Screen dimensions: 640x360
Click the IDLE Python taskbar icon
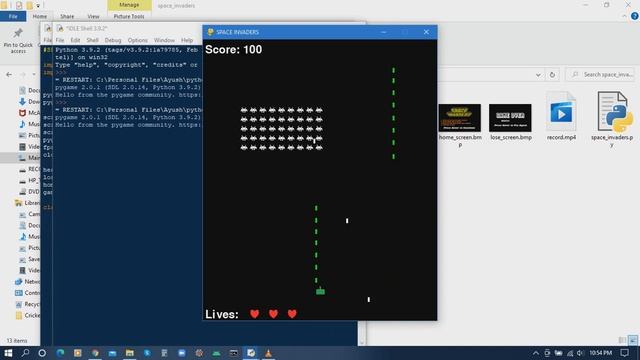251,353
